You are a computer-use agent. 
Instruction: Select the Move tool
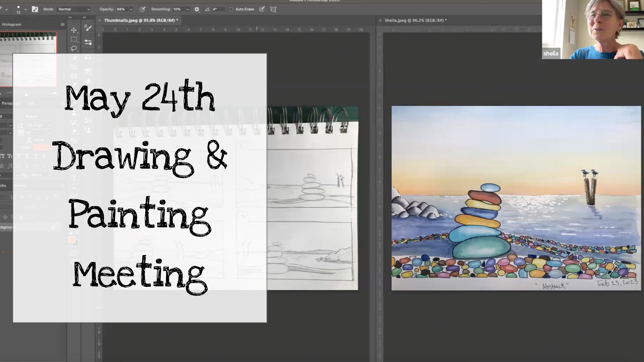point(74,30)
